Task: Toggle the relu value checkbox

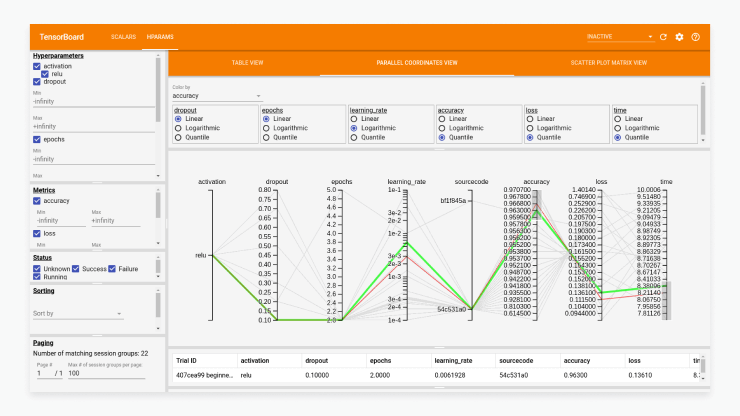Action: tap(45, 74)
